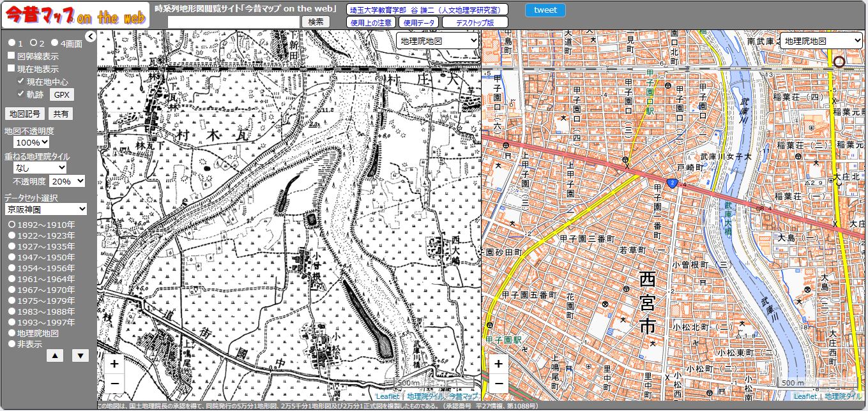This screenshot has height=411, width=868.
Task: Toggle the 現在地表示 checkbox
Action: [11, 68]
